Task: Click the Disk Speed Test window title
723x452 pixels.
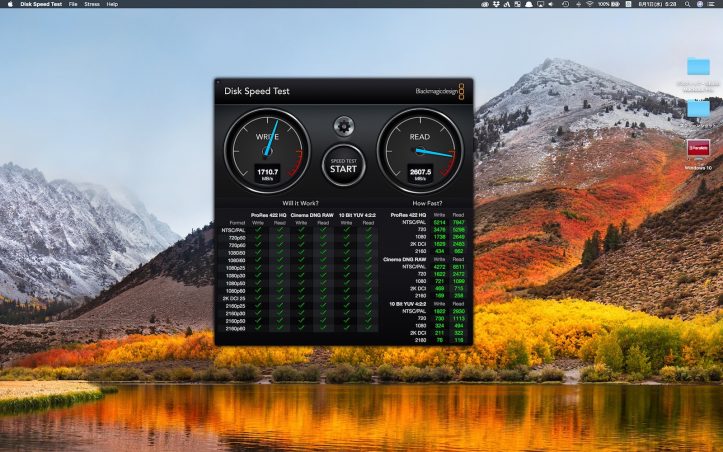Action: pos(257,91)
